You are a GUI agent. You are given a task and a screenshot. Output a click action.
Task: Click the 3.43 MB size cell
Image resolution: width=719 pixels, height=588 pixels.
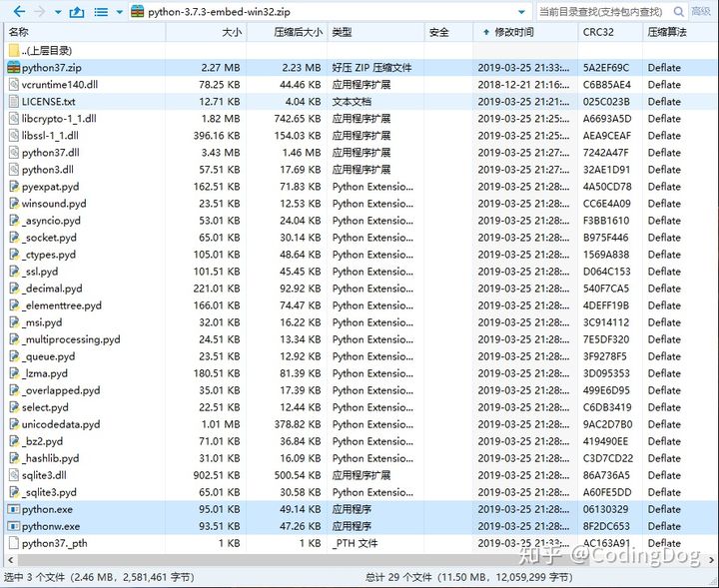click(x=221, y=153)
